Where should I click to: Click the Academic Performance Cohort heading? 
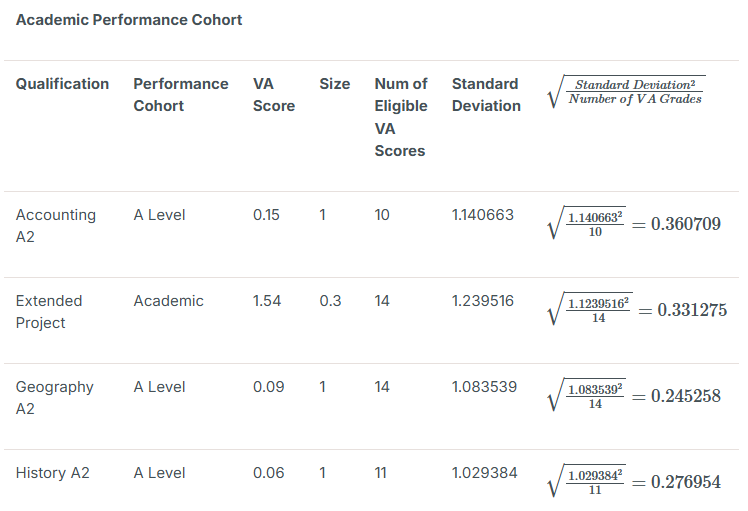tap(129, 20)
